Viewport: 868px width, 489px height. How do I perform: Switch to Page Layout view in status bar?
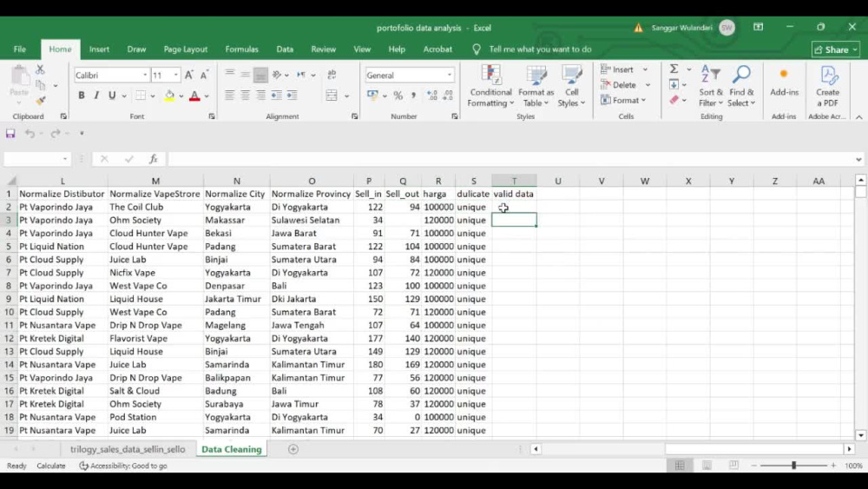[707, 466]
